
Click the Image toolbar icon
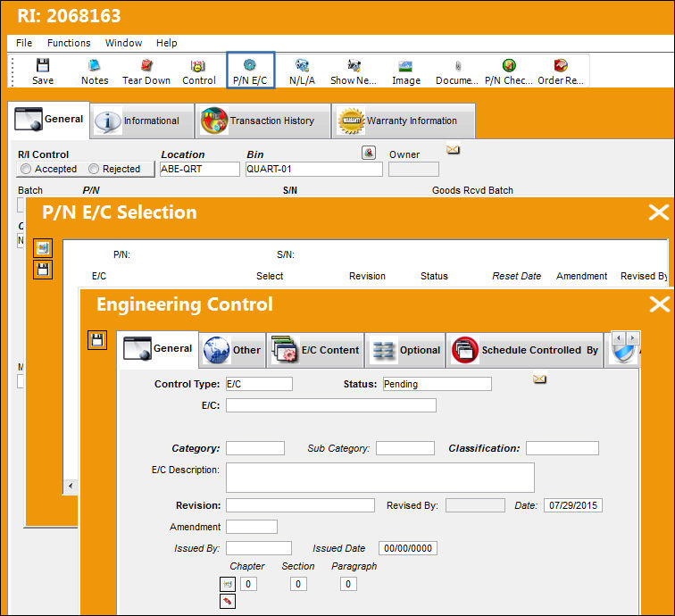pyautogui.click(x=406, y=71)
